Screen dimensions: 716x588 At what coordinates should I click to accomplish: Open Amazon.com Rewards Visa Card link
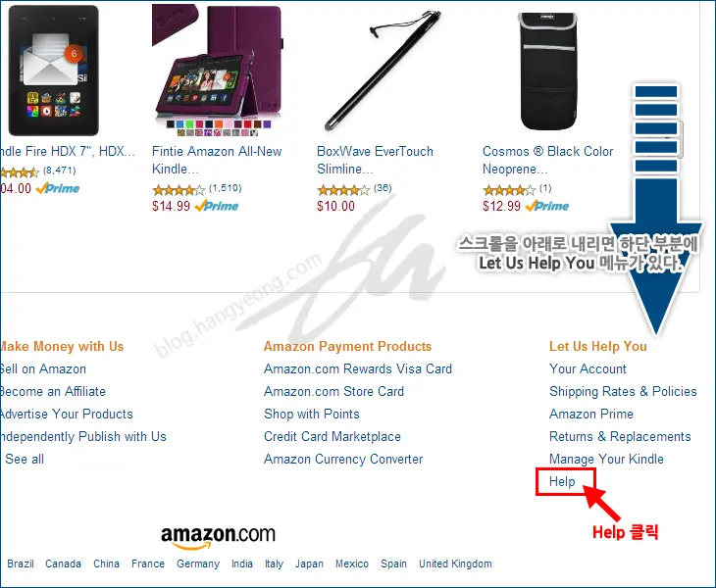click(x=358, y=368)
